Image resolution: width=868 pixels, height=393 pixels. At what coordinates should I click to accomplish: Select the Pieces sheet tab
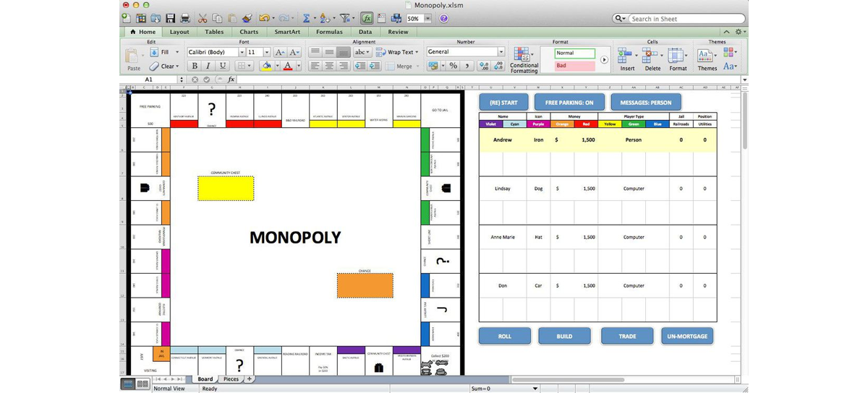[x=231, y=379]
